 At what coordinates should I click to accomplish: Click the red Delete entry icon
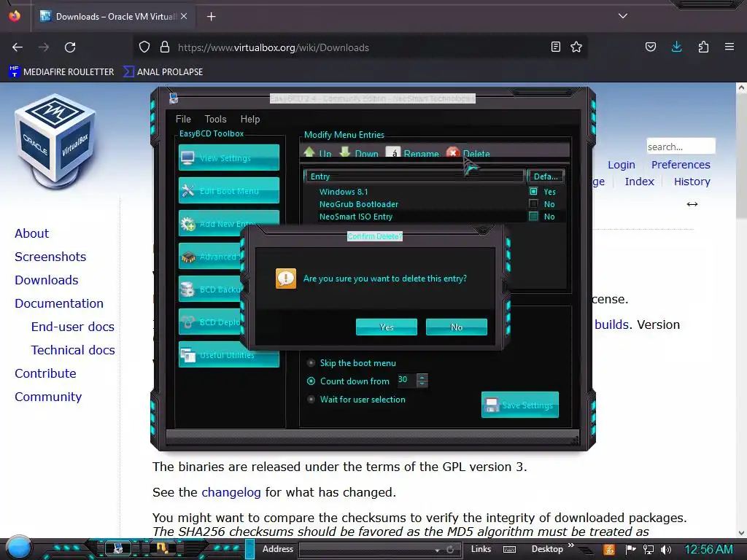pyautogui.click(x=452, y=153)
